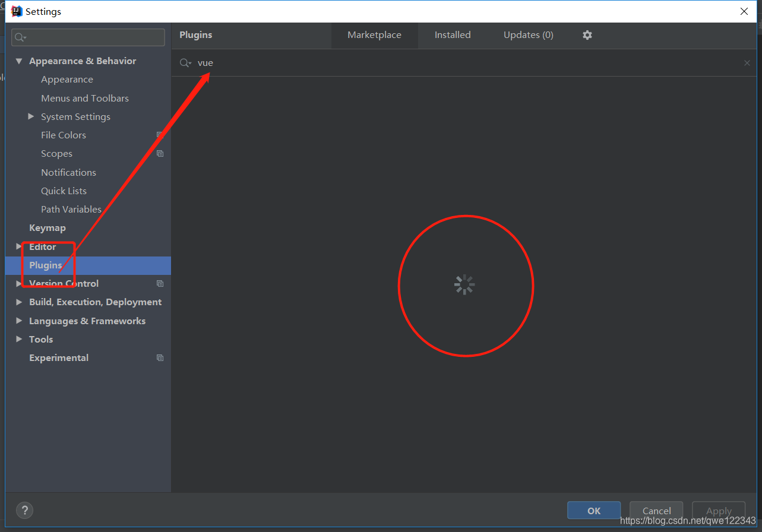Select File Colors settings
Screen dimensions: 762x532
point(64,135)
